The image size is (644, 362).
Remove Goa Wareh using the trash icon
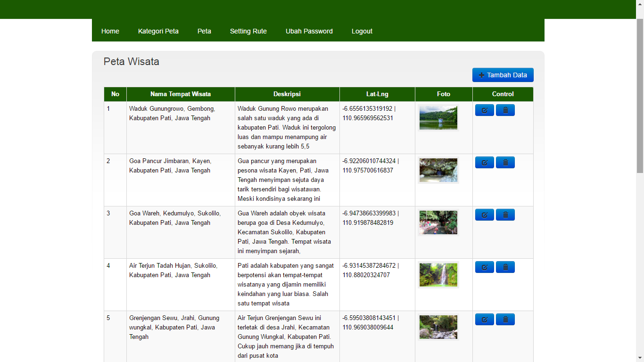point(505,215)
